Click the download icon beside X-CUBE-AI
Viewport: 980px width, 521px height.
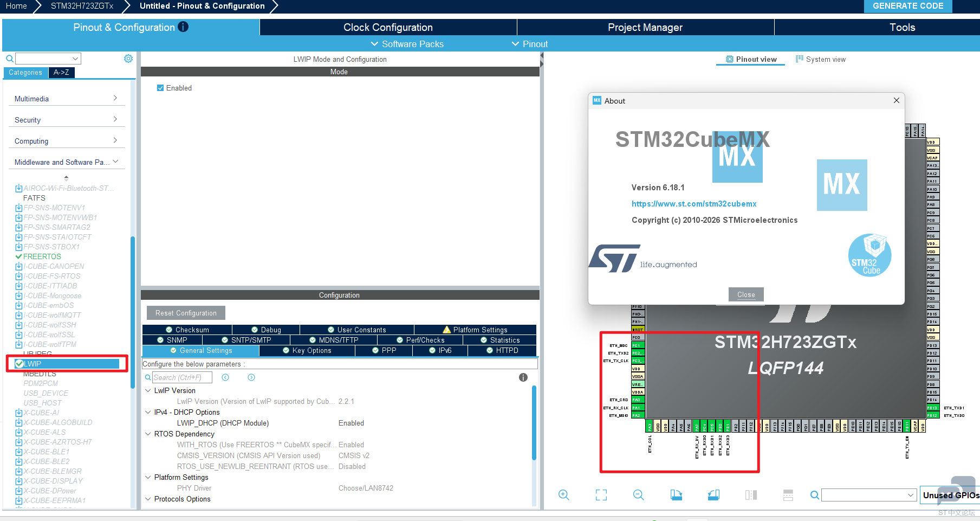tap(19, 413)
